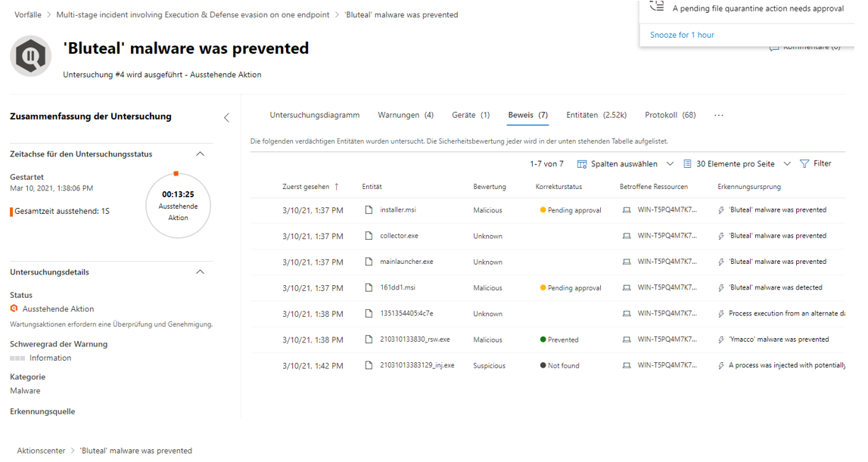Sort by the Zuerst gesehen column header
Viewport: 868px width, 462px height.
point(306,187)
